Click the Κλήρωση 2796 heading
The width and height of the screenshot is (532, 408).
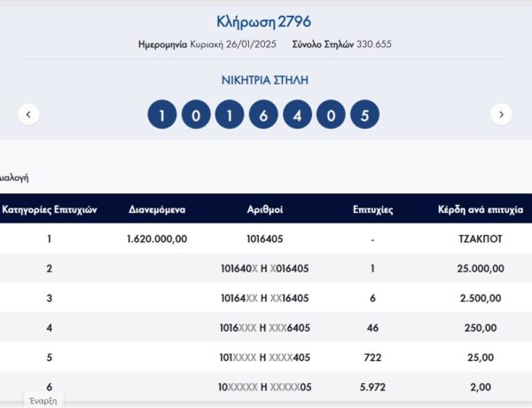[x=263, y=21]
